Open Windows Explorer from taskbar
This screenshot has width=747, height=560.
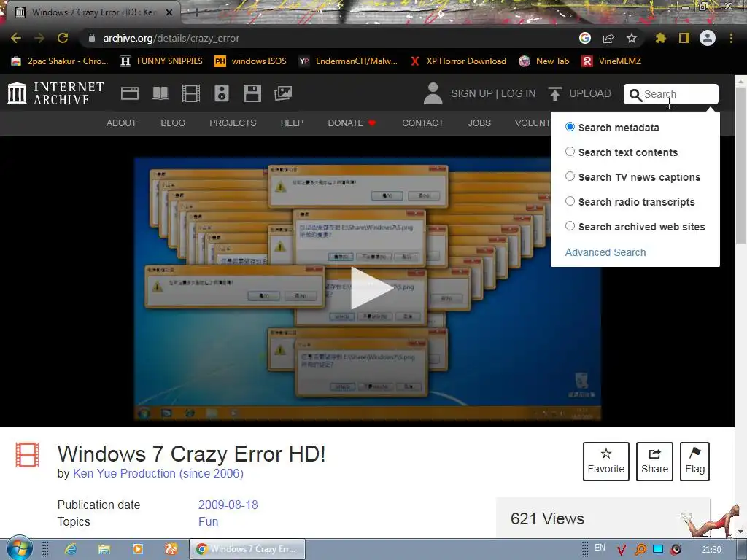coord(104,549)
